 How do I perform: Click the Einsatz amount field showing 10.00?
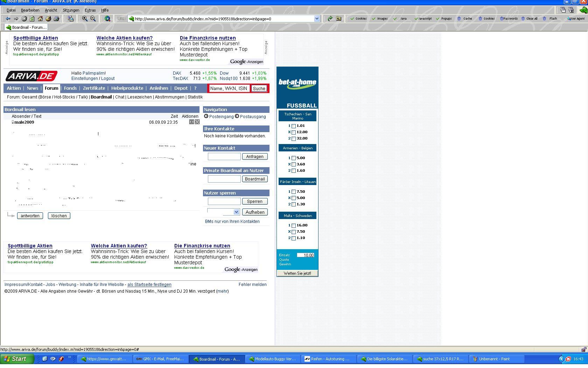pos(306,255)
